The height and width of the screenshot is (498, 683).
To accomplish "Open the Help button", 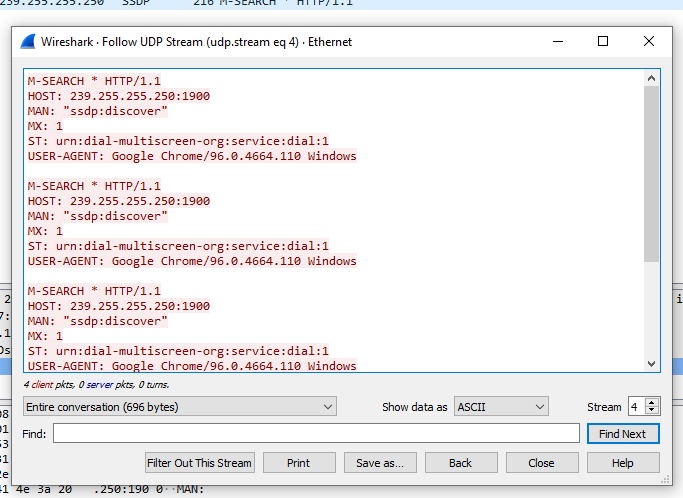I will 623,463.
